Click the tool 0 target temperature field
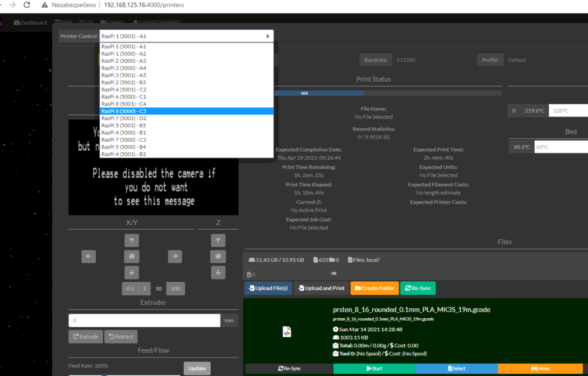Viewport: 588px width, 376px height. point(568,110)
